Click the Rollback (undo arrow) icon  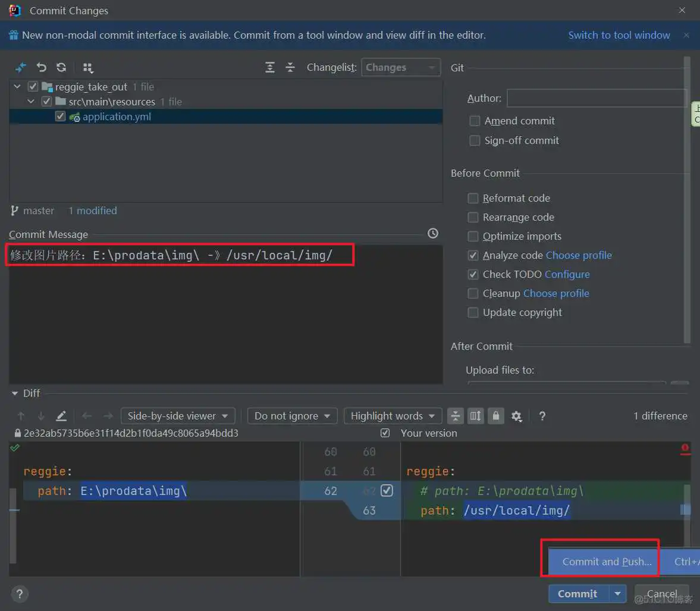41,67
